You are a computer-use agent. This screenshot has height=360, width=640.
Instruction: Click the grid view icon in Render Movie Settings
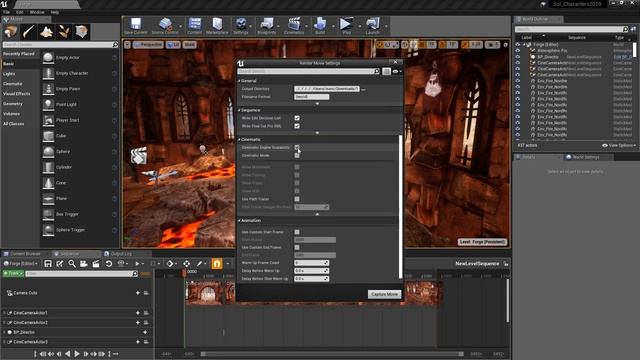[x=386, y=71]
